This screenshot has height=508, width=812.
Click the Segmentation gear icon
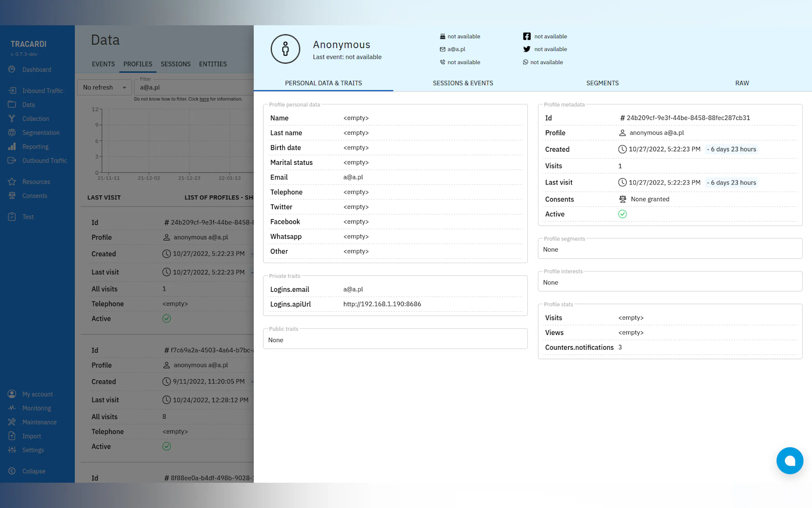pos(12,132)
